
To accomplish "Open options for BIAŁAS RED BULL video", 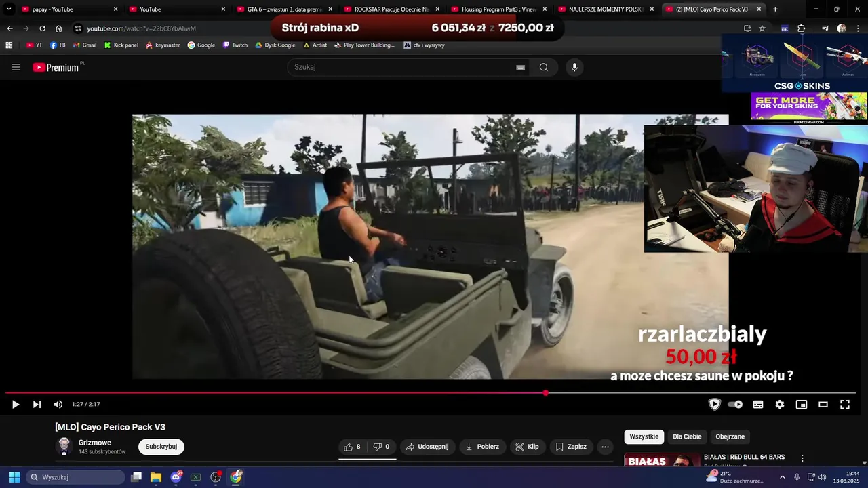I will click(802, 458).
